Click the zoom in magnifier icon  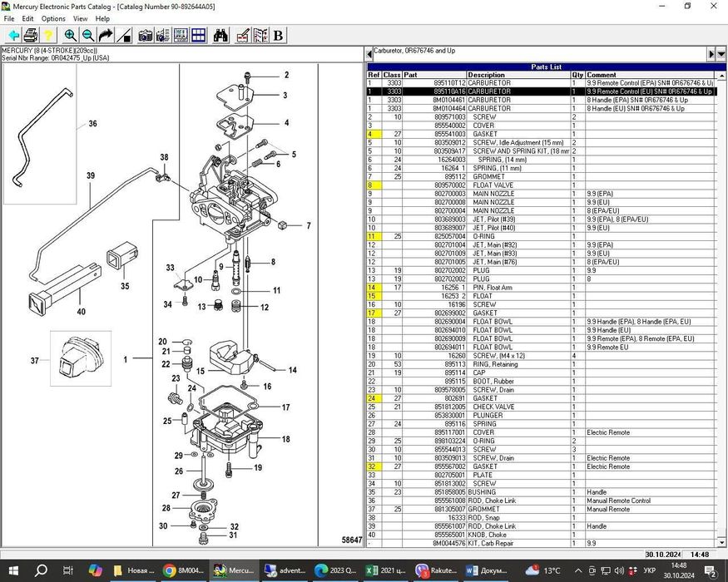point(71,35)
